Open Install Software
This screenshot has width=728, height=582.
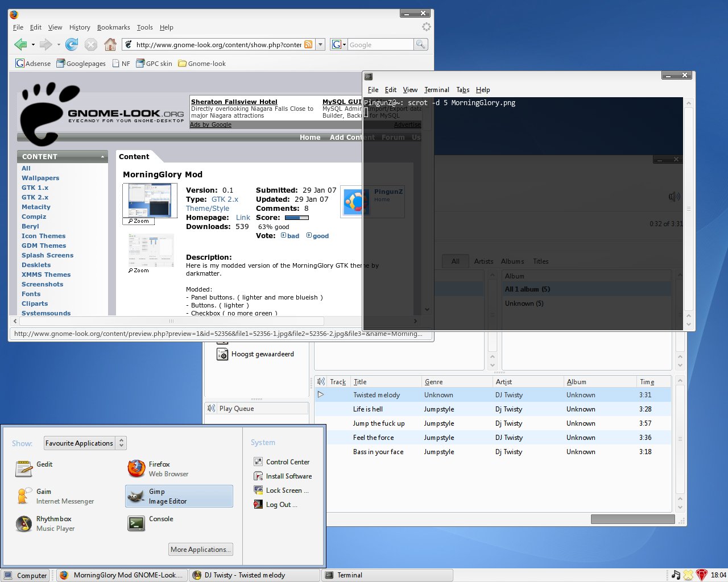pyautogui.click(x=283, y=476)
